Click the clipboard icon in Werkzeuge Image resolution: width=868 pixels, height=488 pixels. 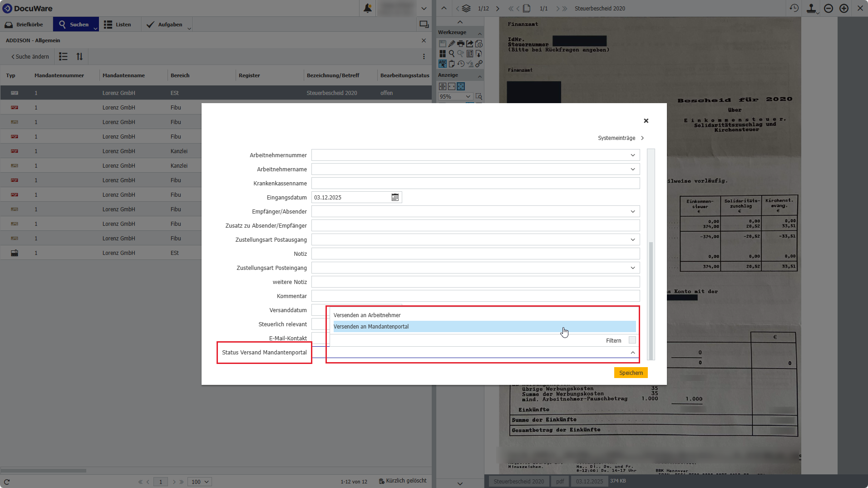pos(452,64)
